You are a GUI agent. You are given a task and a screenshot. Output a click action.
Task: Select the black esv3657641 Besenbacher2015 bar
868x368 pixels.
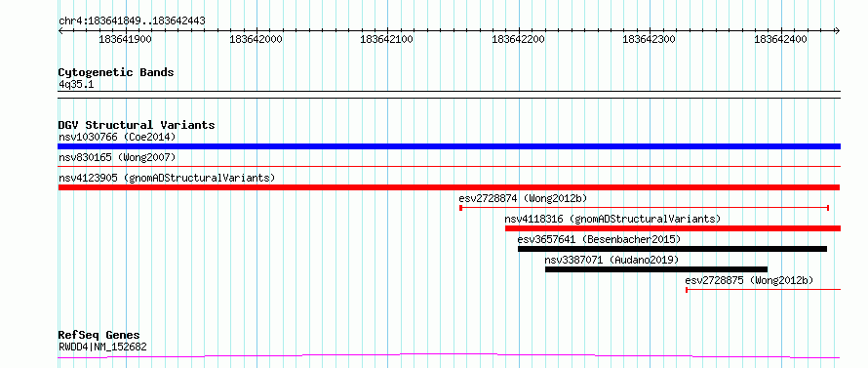pyautogui.click(x=672, y=249)
